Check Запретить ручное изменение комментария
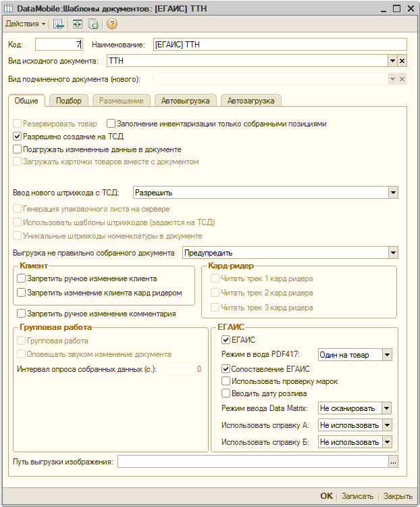This screenshot has width=420, height=507. (21, 314)
